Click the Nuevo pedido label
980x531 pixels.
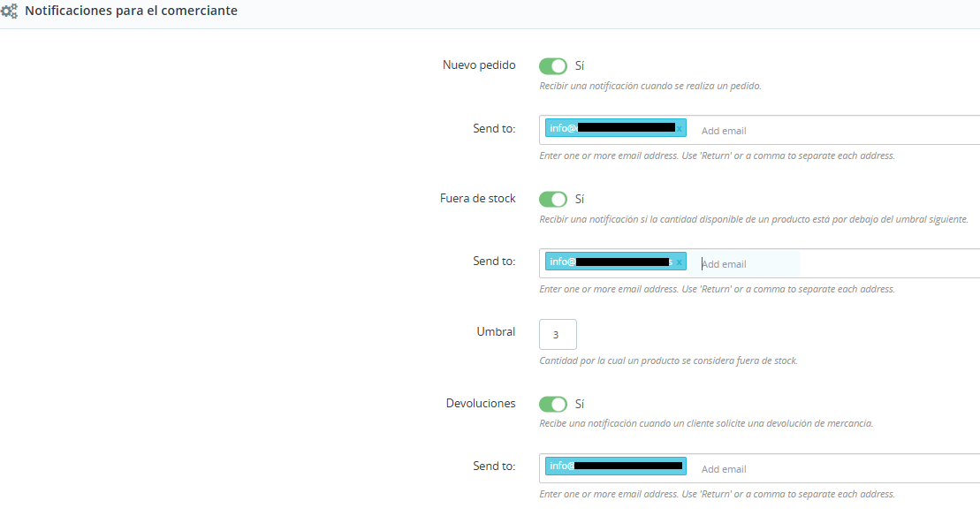tap(479, 65)
